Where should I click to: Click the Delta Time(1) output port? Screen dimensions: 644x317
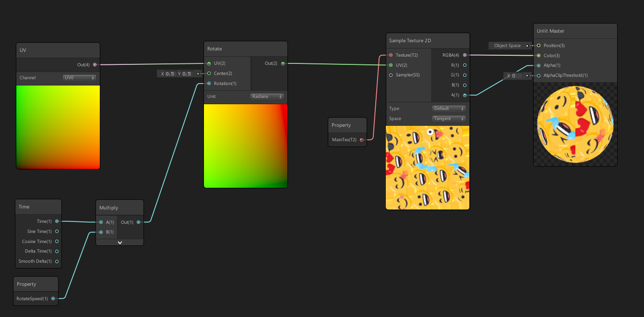(57, 251)
